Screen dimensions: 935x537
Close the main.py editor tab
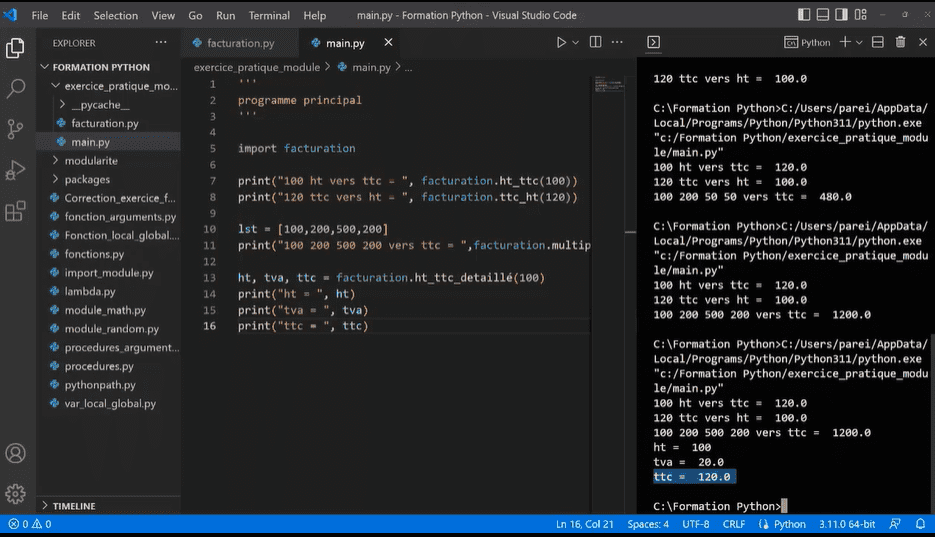click(388, 42)
